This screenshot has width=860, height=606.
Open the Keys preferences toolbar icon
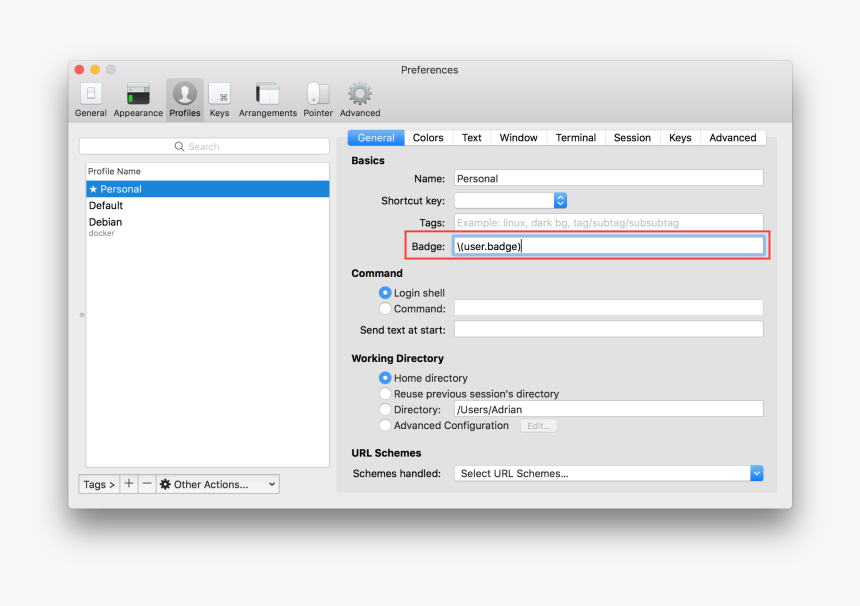[219, 99]
